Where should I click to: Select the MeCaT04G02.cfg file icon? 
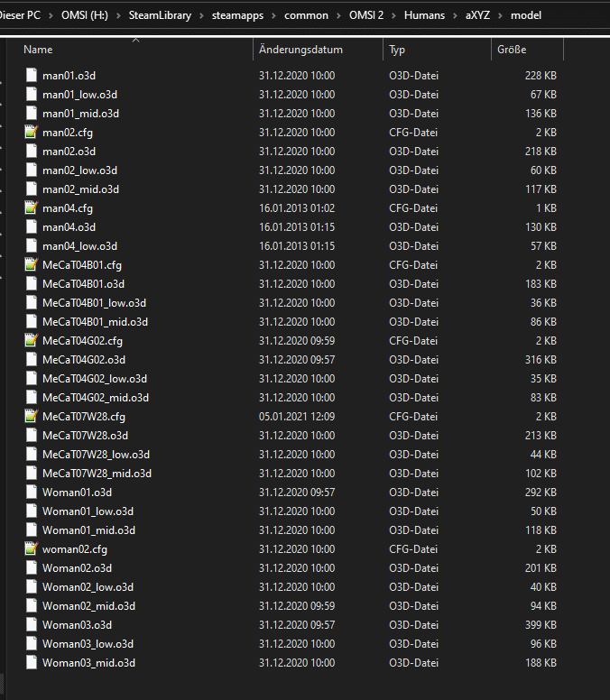32,341
